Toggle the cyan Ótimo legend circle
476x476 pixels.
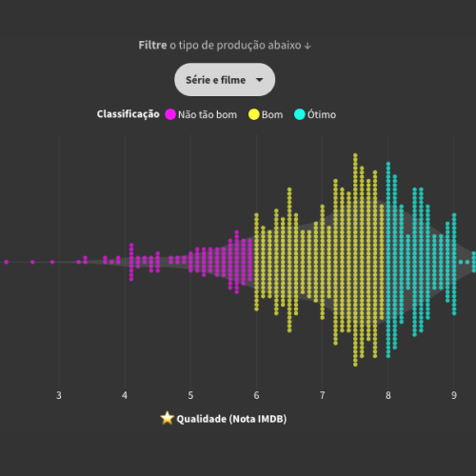pos(300,114)
